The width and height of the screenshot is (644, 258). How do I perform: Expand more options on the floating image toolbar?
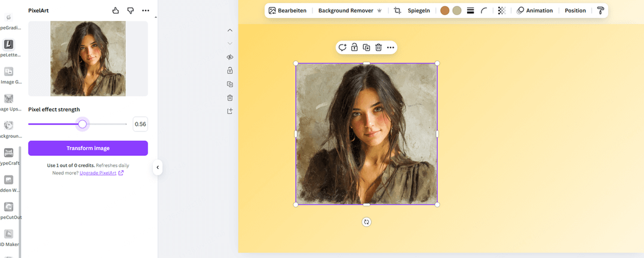[391, 48]
